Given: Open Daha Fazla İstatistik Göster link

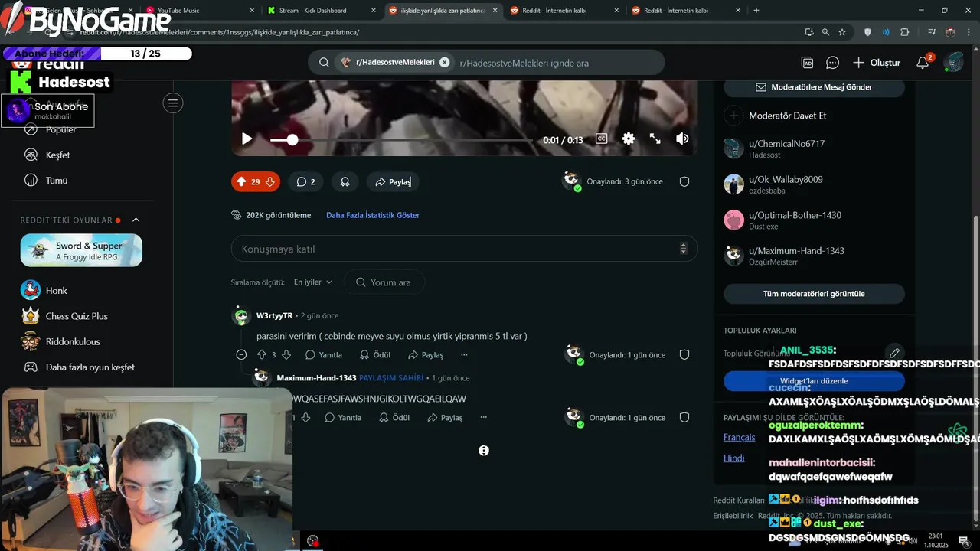Looking at the screenshot, I should (373, 215).
